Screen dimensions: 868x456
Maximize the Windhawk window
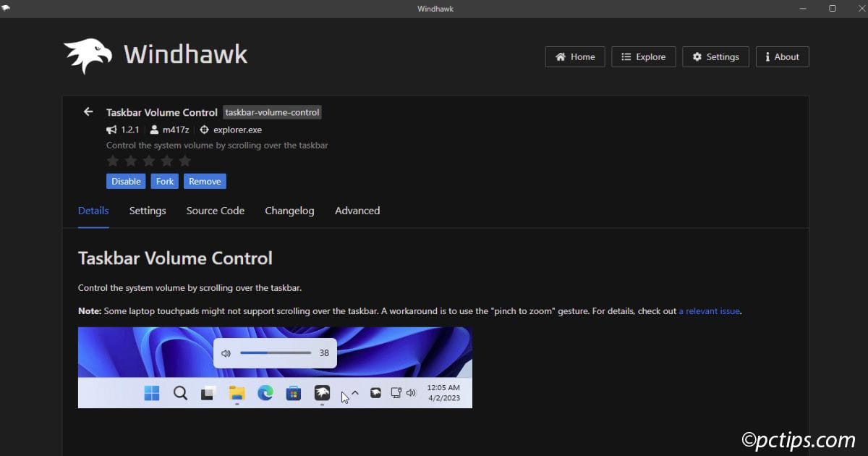pos(833,9)
